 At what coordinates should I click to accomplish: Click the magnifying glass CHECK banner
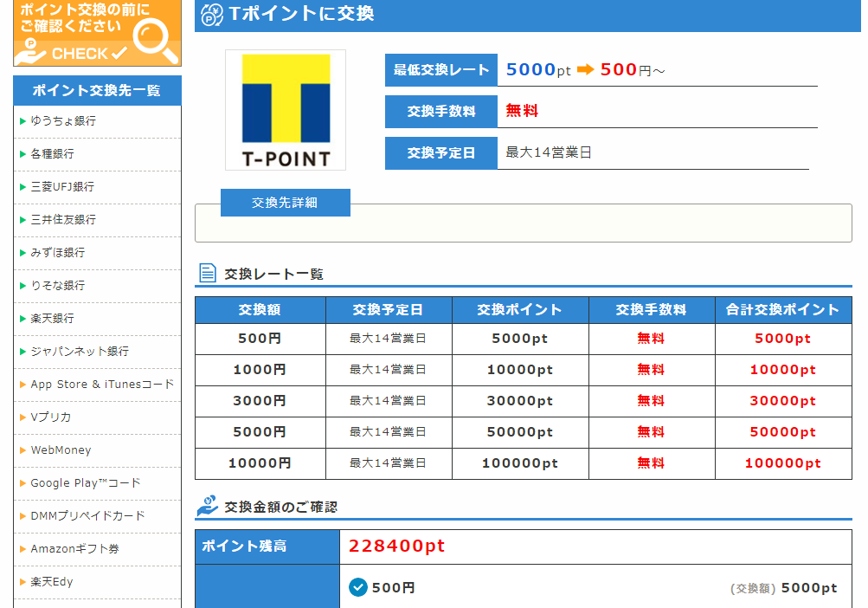(x=97, y=33)
